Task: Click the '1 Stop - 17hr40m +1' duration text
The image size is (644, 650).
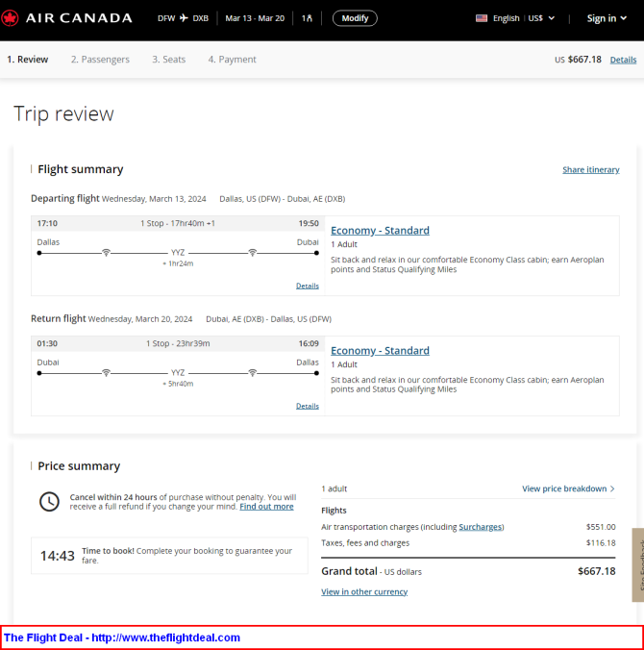Action: point(178,223)
